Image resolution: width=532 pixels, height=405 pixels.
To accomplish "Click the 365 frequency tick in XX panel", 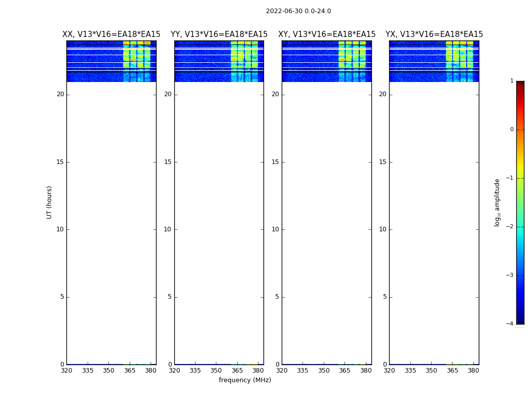I will (x=130, y=371).
